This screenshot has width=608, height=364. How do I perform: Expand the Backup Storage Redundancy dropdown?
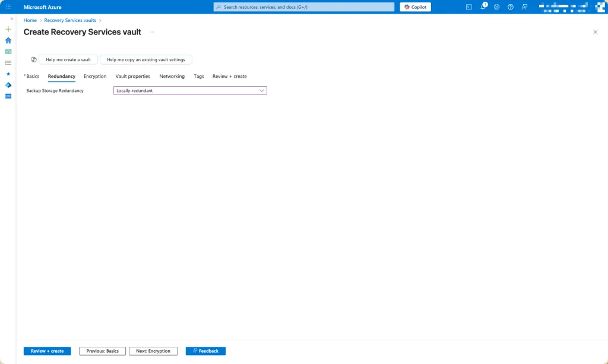point(190,91)
